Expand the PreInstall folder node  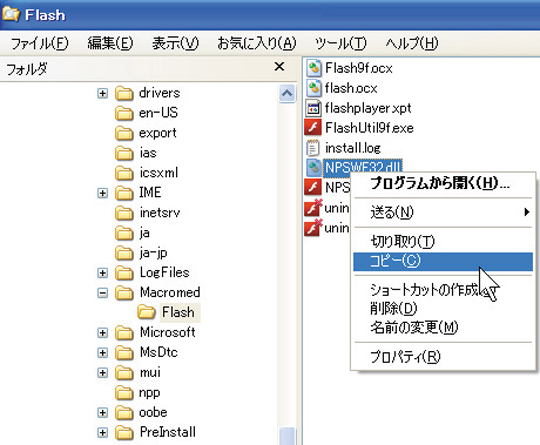[x=102, y=433]
